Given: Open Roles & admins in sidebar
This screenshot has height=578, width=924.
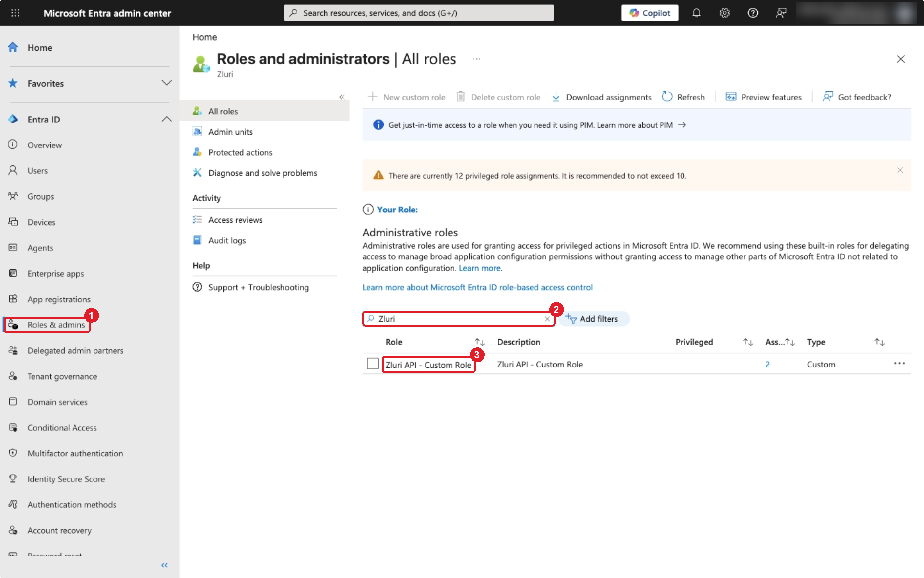Looking at the screenshot, I should pos(56,324).
